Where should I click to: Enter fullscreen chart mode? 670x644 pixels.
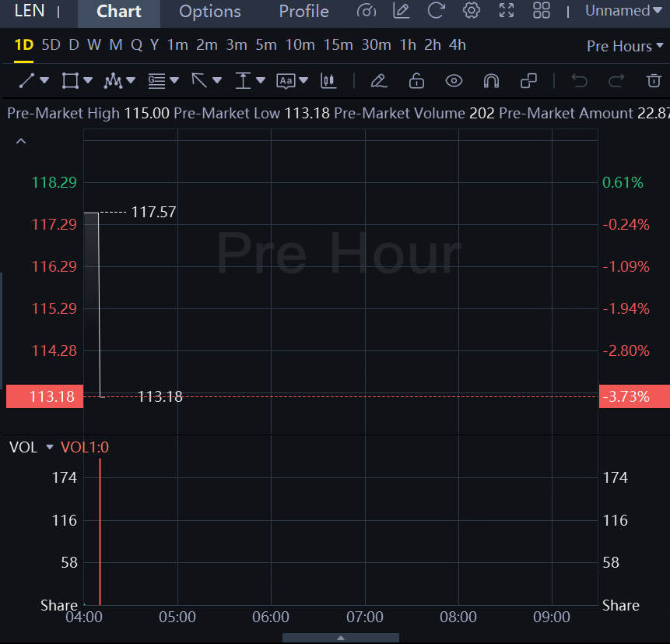click(507, 11)
